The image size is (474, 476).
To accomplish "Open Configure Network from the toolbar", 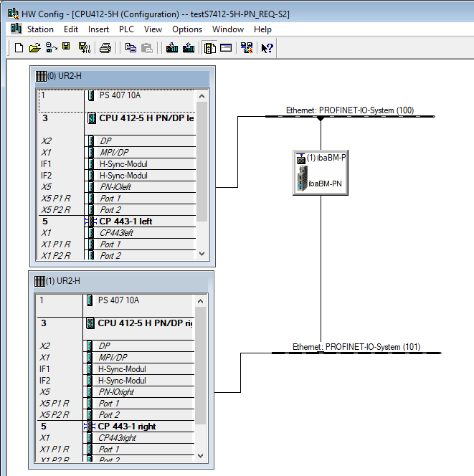I will coord(247,48).
